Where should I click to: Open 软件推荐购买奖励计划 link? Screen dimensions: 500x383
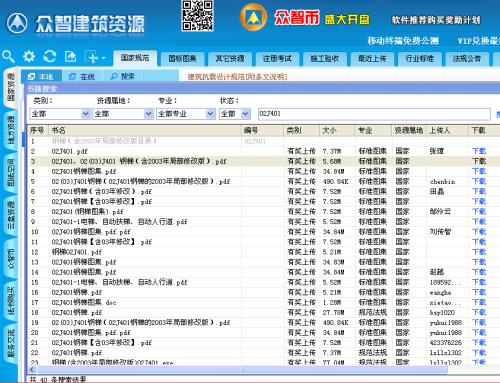pos(436,20)
